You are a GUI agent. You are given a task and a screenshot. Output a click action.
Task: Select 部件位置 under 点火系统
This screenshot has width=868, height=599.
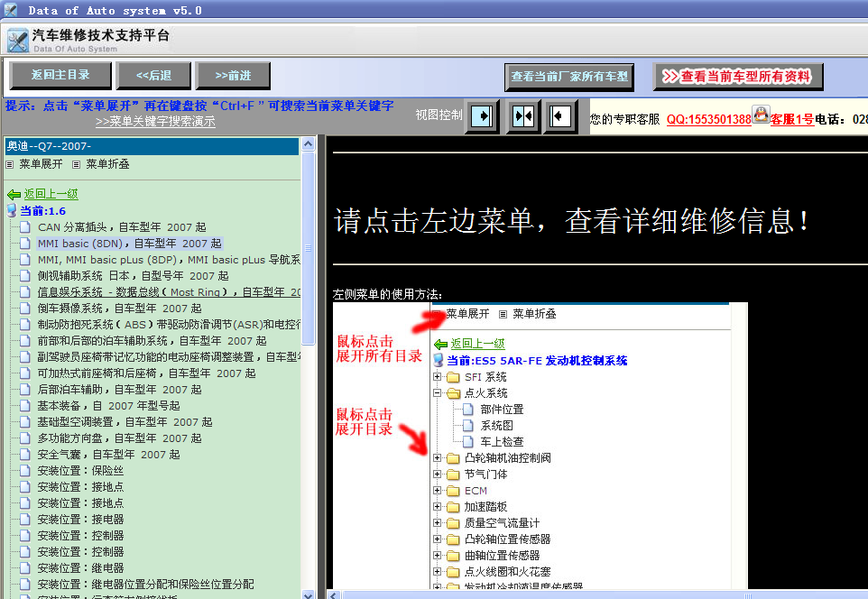[x=502, y=410]
